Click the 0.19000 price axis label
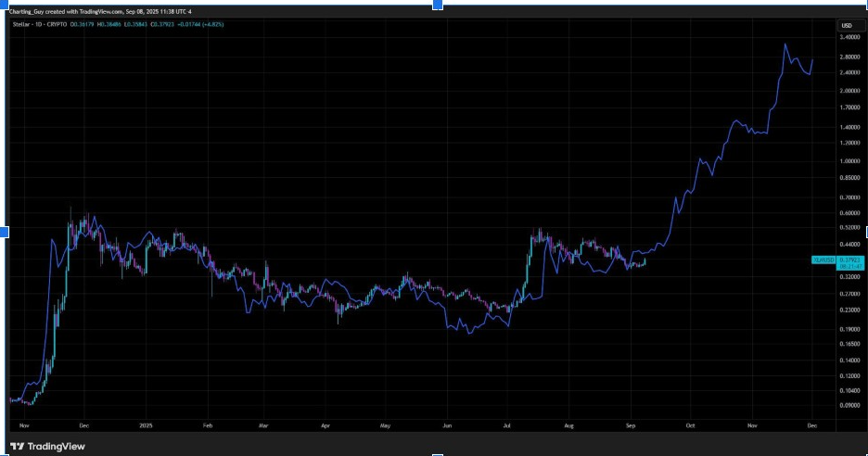Image resolution: width=868 pixels, height=456 pixels. (x=849, y=329)
